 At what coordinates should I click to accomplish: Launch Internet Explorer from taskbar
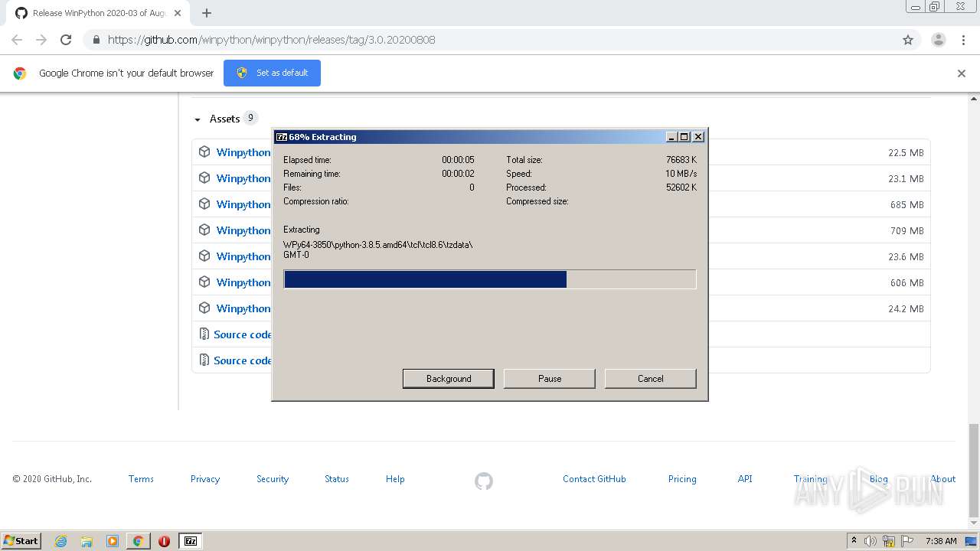61,541
